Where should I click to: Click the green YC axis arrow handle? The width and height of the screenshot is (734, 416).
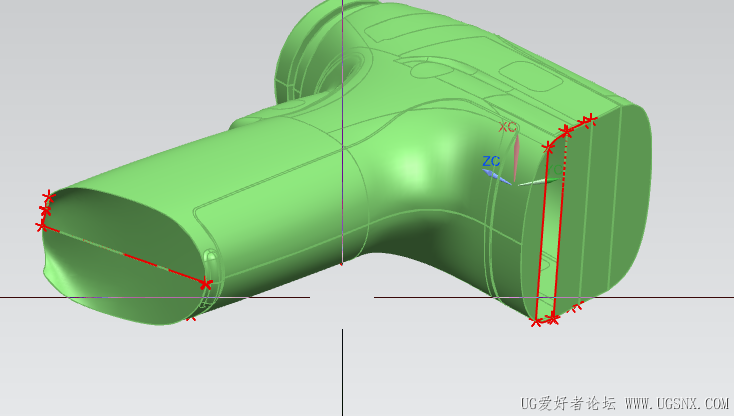tap(538, 182)
